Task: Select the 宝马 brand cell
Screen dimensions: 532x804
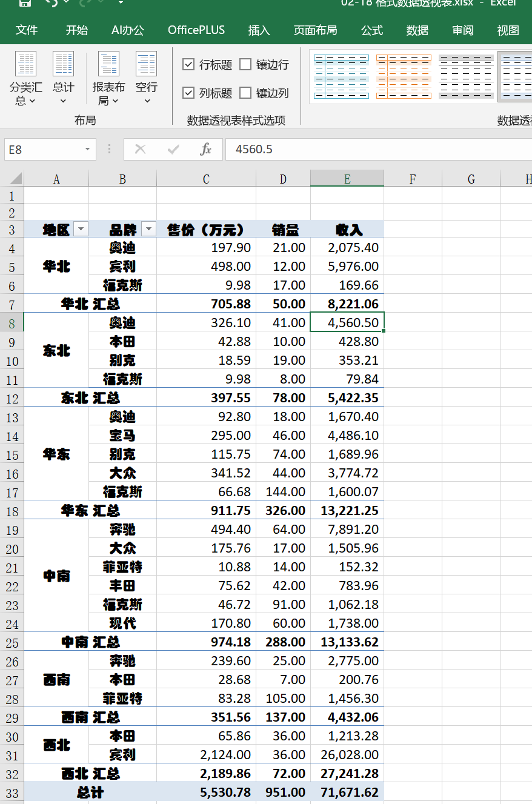Action: click(122, 435)
